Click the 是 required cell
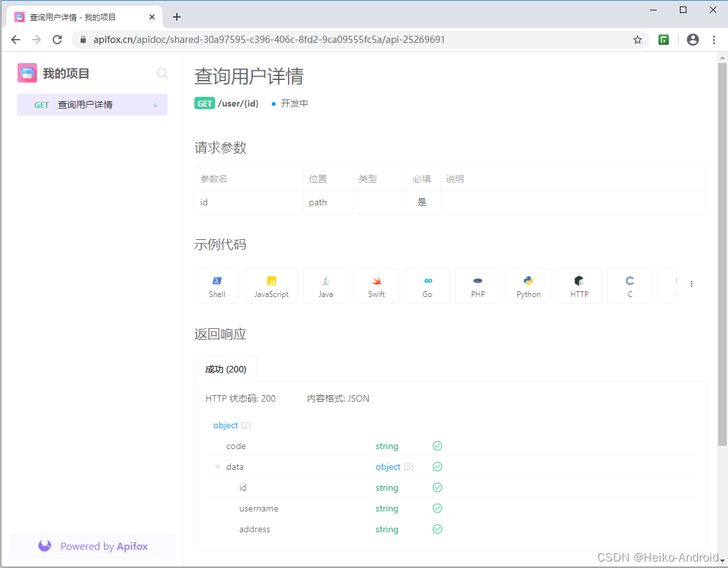728x568 pixels. [x=422, y=202]
